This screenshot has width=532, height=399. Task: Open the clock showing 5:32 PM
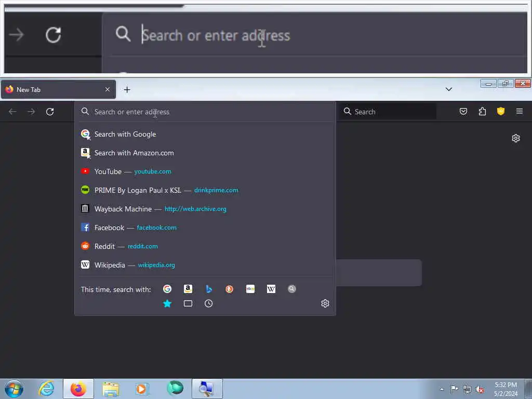tap(506, 389)
